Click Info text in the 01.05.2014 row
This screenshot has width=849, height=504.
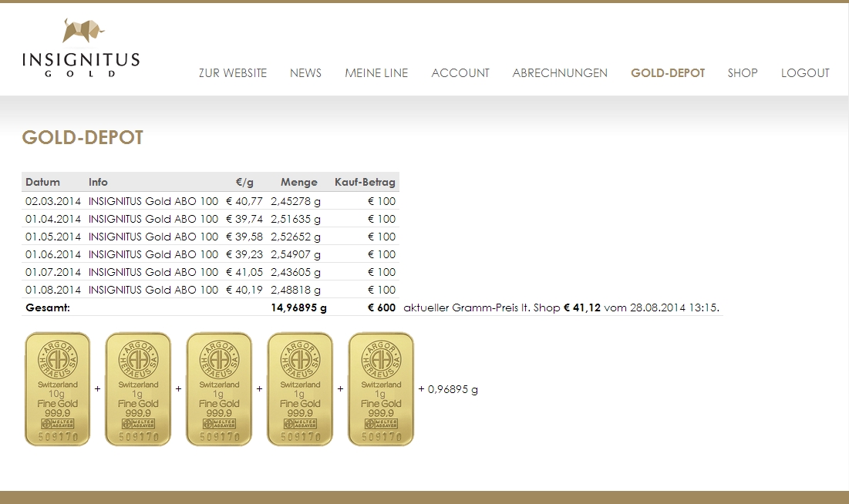pos(153,237)
